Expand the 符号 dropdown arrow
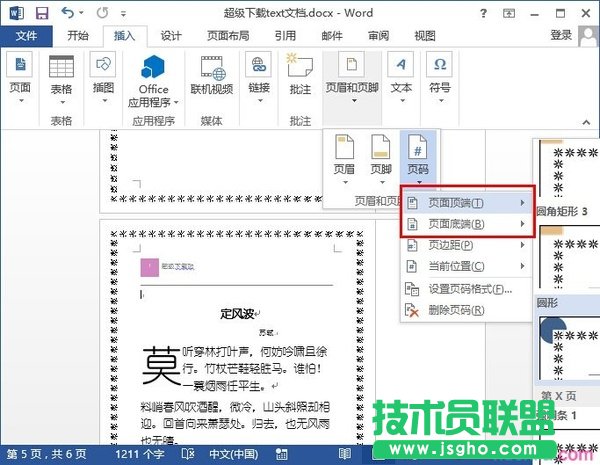 (x=441, y=101)
